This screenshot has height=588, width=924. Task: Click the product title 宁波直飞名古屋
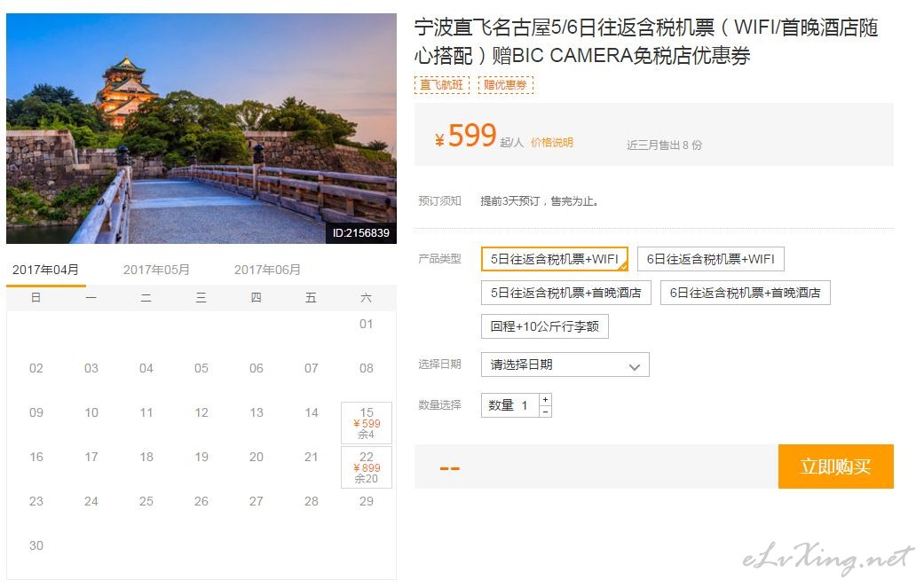point(646,41)
